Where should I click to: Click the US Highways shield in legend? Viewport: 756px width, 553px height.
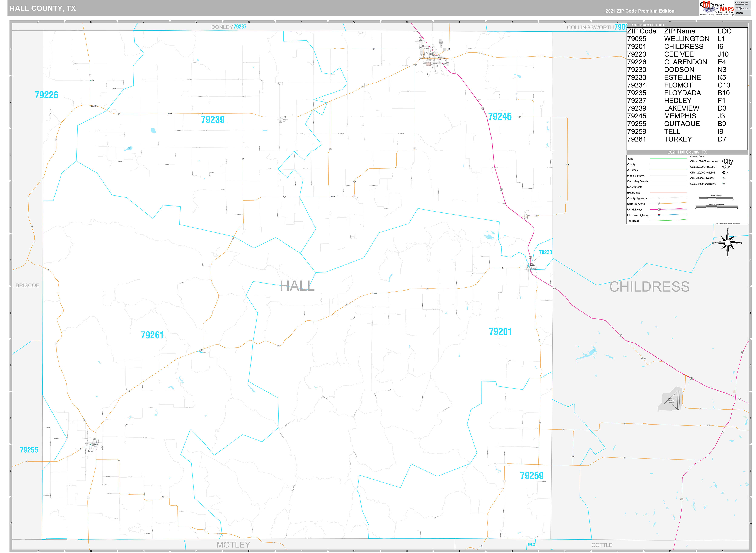tap(659, 210)
